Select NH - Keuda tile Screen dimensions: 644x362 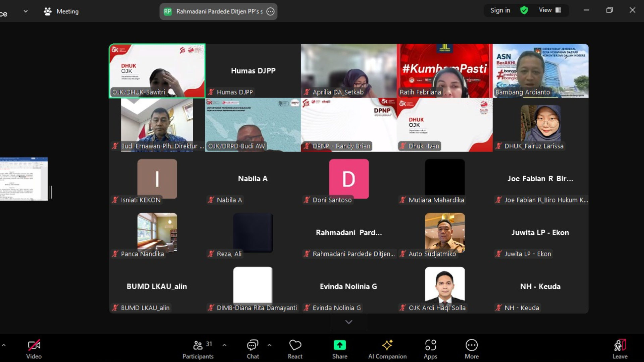pyautogui.click(x=541, y=287)
